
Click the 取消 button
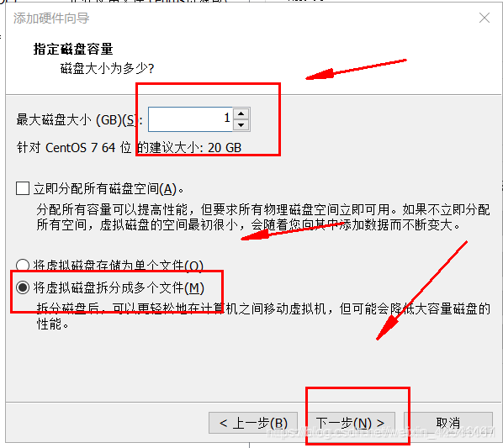448,423
